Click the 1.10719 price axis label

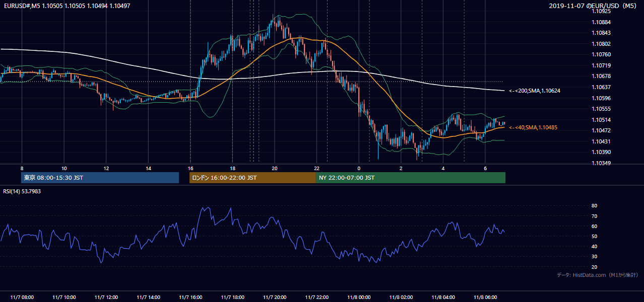601,65
